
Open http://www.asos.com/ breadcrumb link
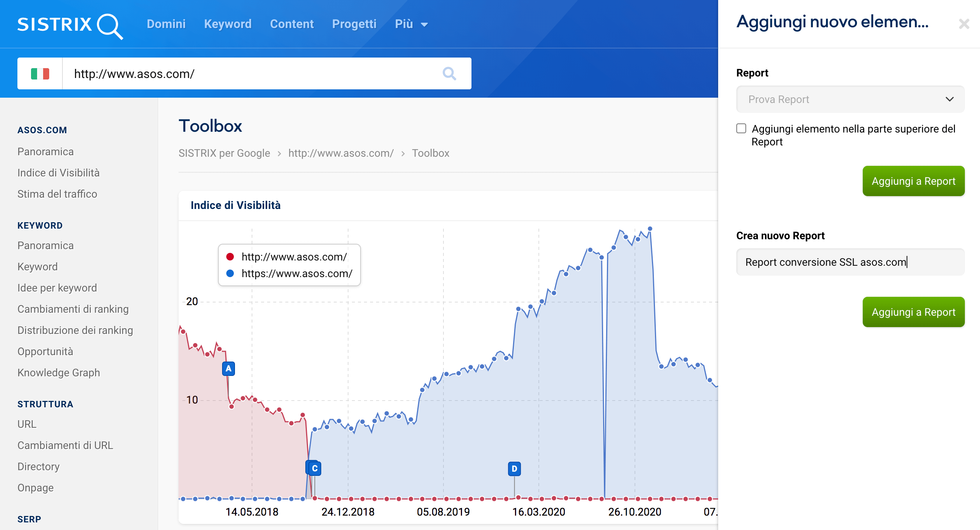click(x=341, y=153)
